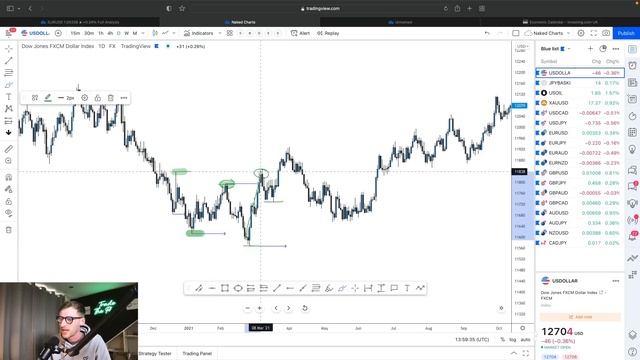640x360 pixels.
Task: Switch to the 30m timeframe
Action: [89, 33]
